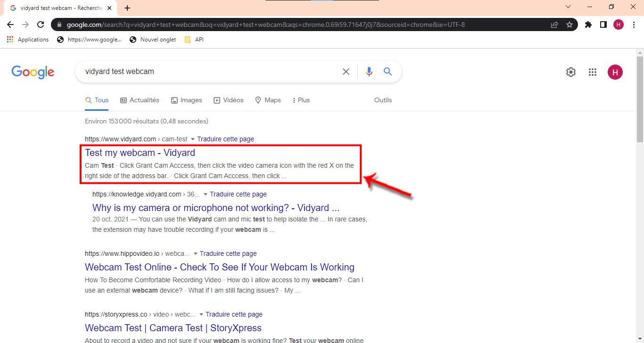Open 'Webcam Test Online' hippovideo result

[x=220, y=267]
